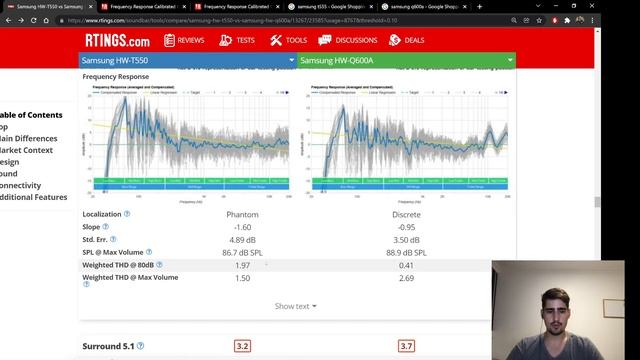
Task: Open the browser profile avatar
Action: [580, 20]
